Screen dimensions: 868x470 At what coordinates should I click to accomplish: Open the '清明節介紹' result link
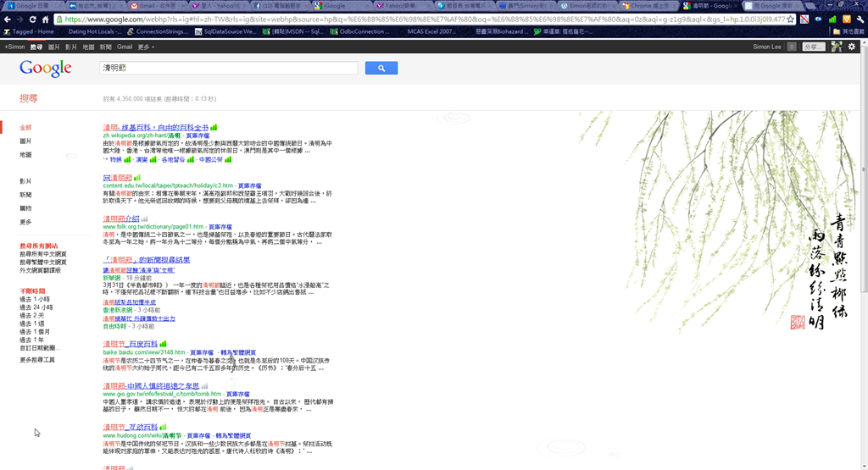click(x=121, y=219)
